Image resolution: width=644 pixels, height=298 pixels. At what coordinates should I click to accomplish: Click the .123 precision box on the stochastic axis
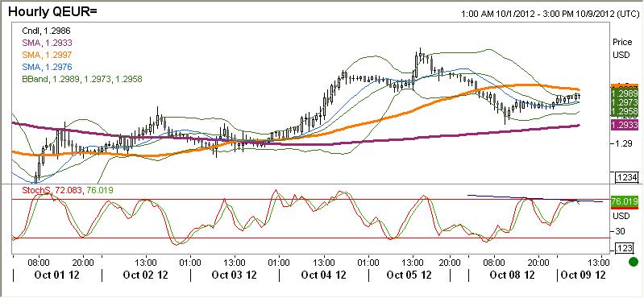pyautogui.click(x=625, y=248)
